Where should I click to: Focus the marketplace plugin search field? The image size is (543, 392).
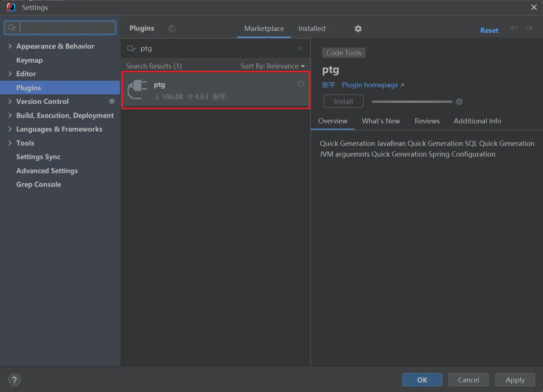(x=215, y=49)
